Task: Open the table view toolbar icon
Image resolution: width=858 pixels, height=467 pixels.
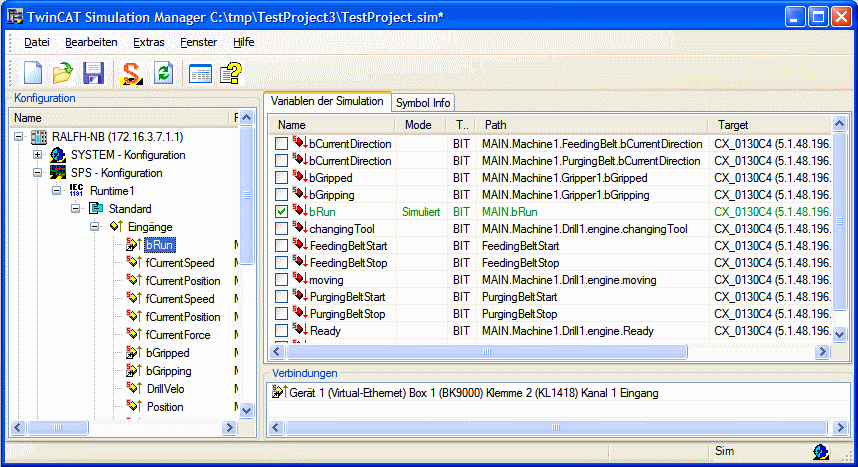Action: pos(200,73)
